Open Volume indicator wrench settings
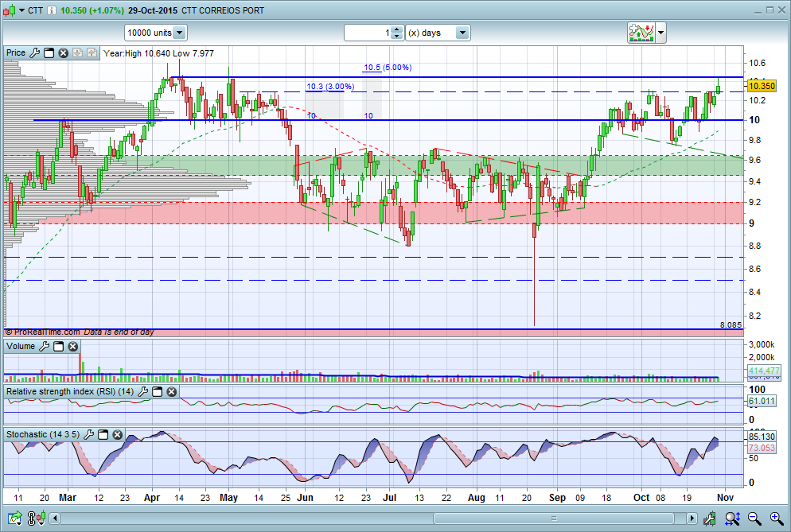 click(x=44, y=347)
